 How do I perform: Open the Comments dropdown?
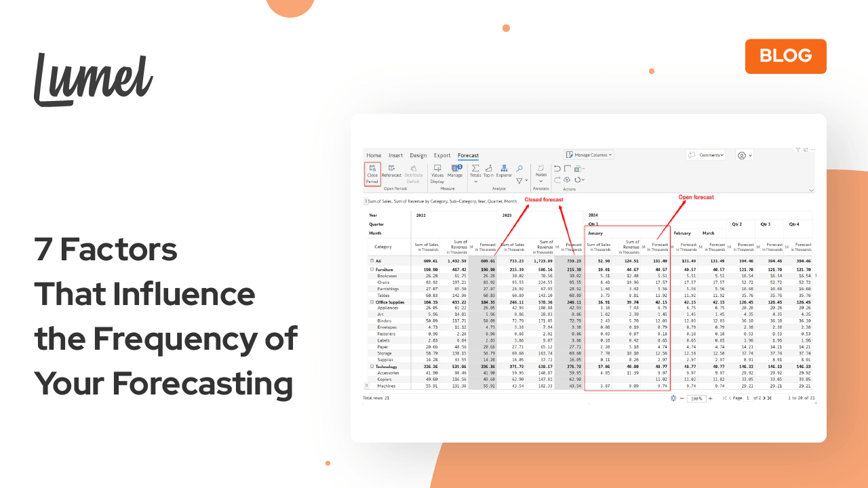pos(706,155)
